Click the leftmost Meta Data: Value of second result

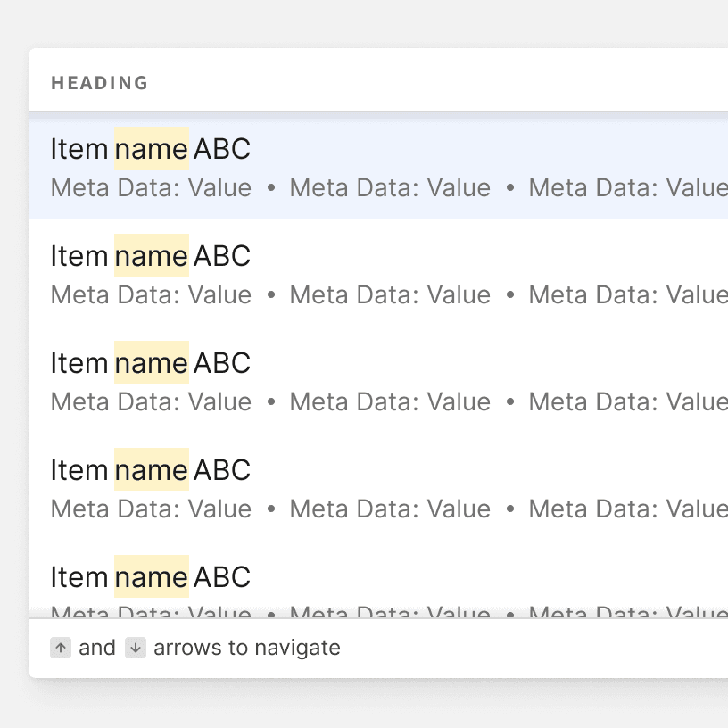(x=151, y=295)
